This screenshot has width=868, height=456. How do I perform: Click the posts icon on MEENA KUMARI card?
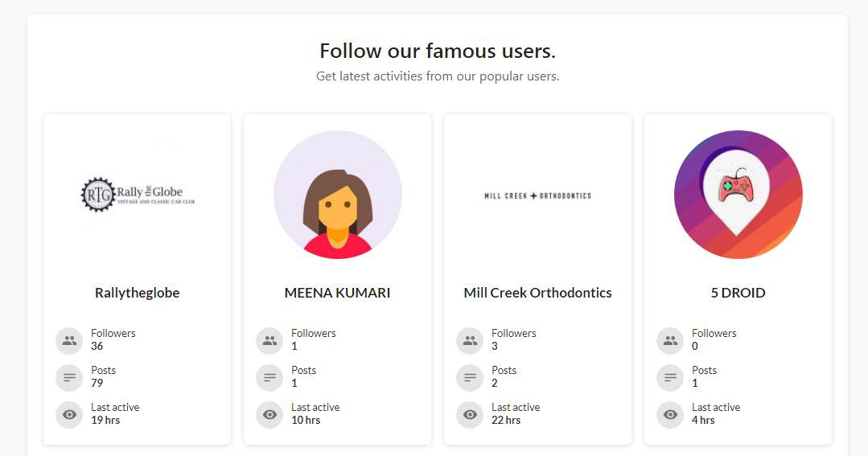point(269,377)
